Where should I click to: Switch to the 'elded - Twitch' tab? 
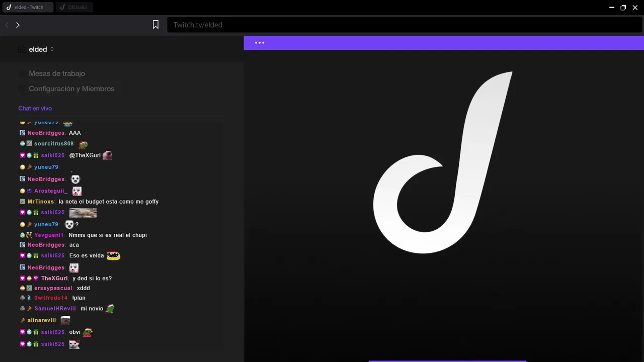[27, 8]
